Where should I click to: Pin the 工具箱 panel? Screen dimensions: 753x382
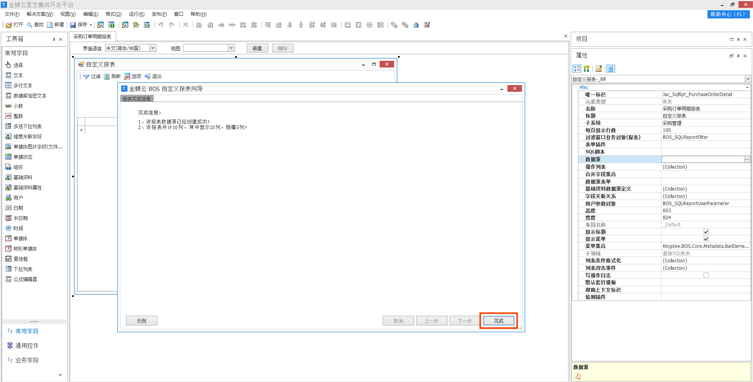point(54,39)
